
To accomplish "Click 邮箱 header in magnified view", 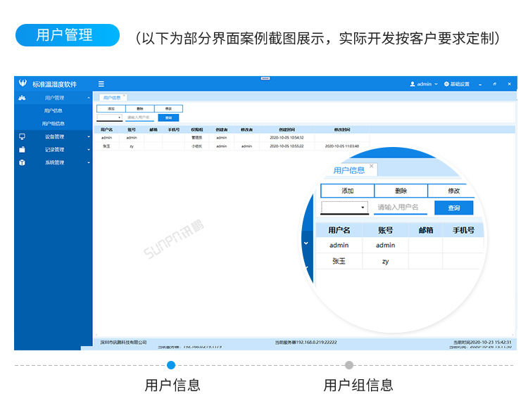I will pyautogui.click(x=426, y=230).
